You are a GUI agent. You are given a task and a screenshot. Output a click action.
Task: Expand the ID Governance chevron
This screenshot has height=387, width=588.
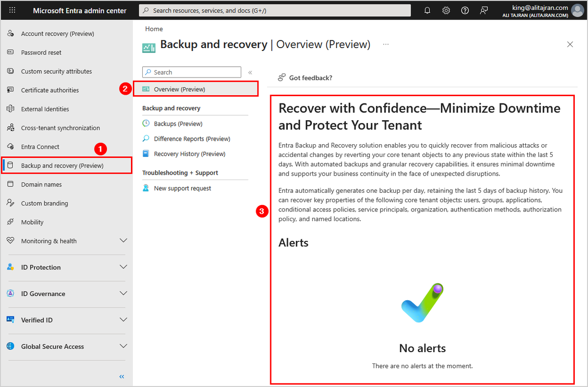[x=124, y=293]
